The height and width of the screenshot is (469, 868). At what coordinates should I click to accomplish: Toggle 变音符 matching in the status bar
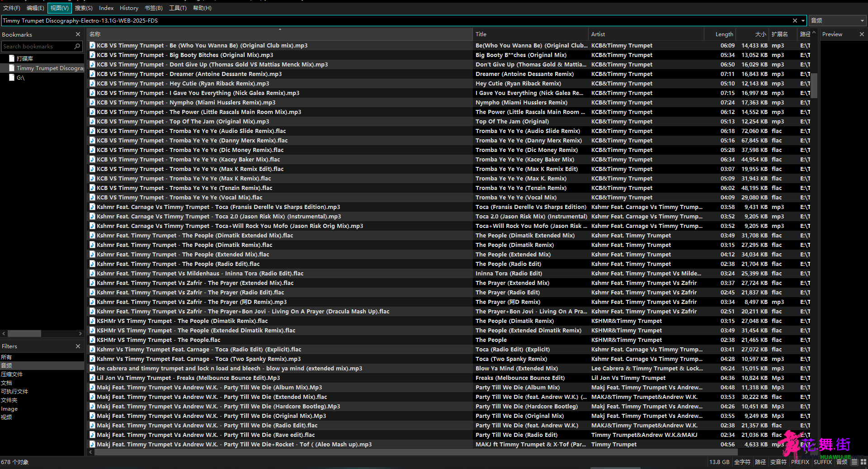pos(778,462)
